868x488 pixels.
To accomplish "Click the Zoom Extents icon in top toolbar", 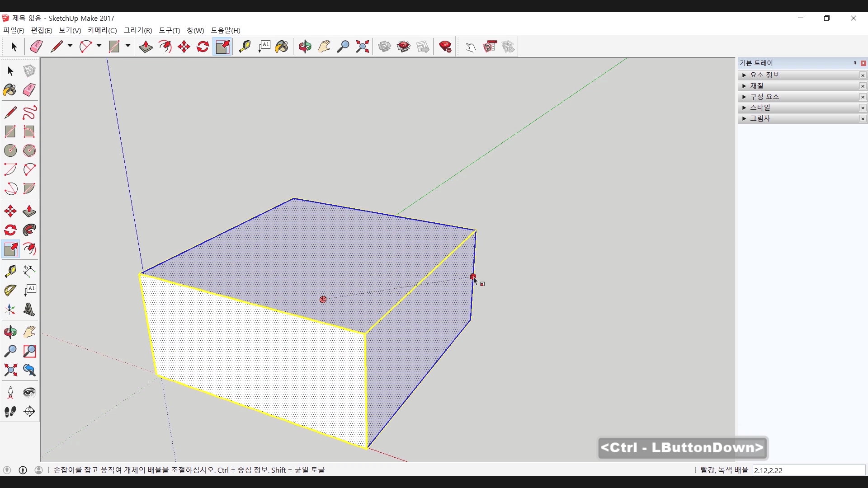I will click(362, 47).
